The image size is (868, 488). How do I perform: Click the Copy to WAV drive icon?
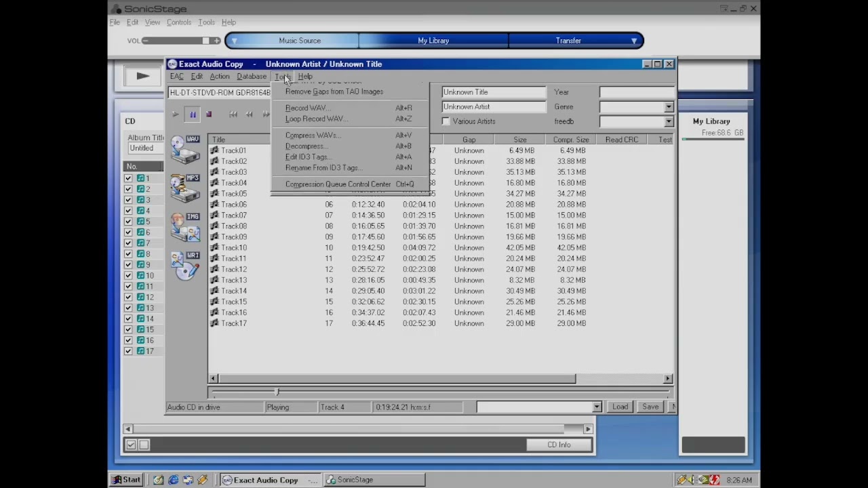pyautogui.click(x=185, y=149)
